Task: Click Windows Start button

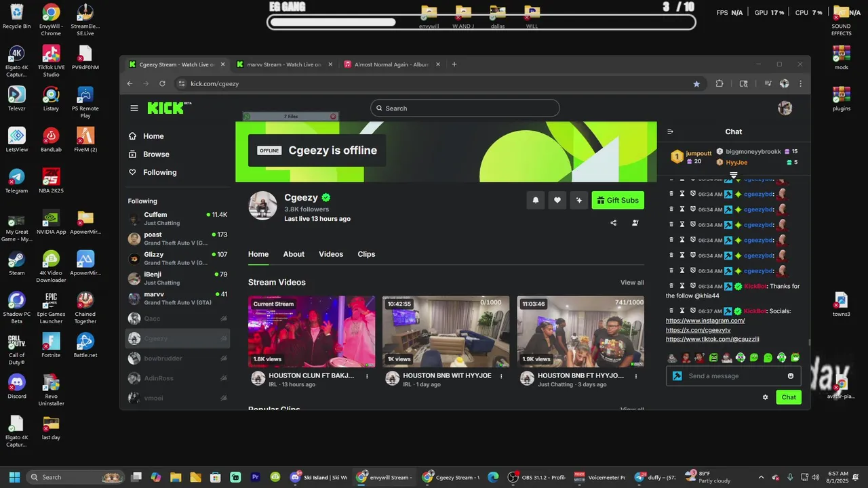Action: (x=14, y=477)
